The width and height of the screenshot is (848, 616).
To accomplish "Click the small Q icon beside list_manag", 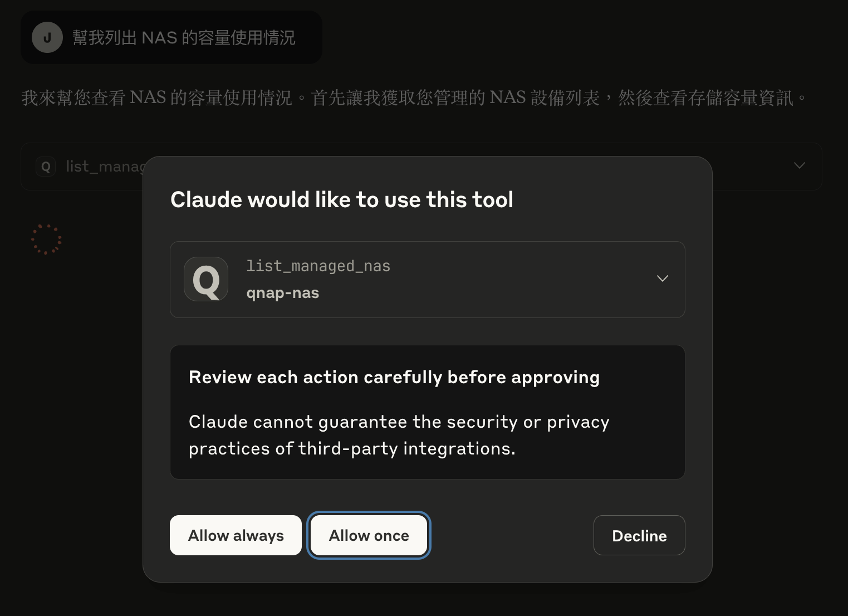I will tap(46, 167).
